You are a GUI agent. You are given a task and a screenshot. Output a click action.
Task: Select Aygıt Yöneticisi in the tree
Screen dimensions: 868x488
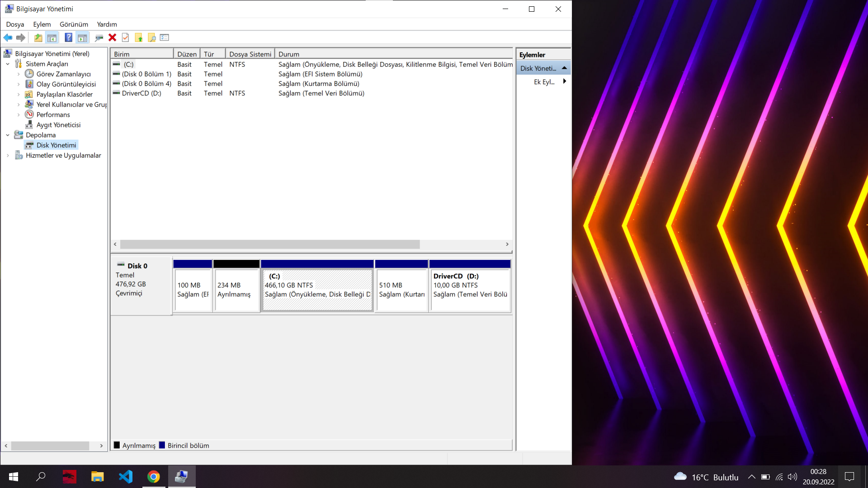pyautogui.click(x=58, y=125)
